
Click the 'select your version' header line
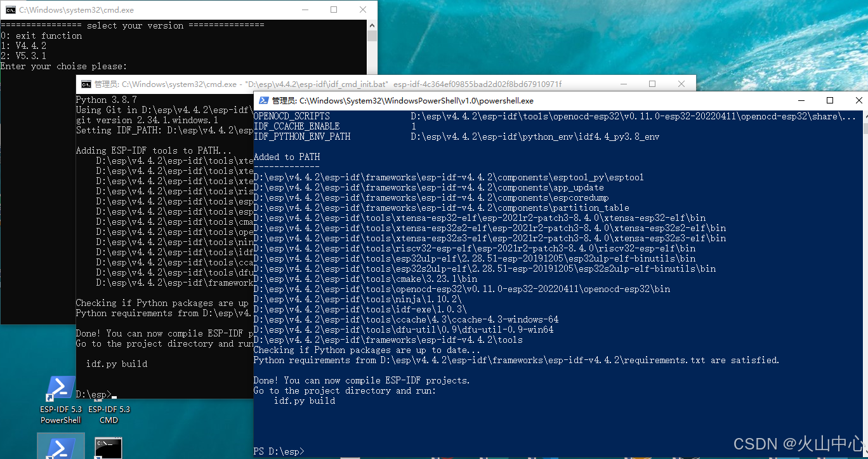click(133, 25)
